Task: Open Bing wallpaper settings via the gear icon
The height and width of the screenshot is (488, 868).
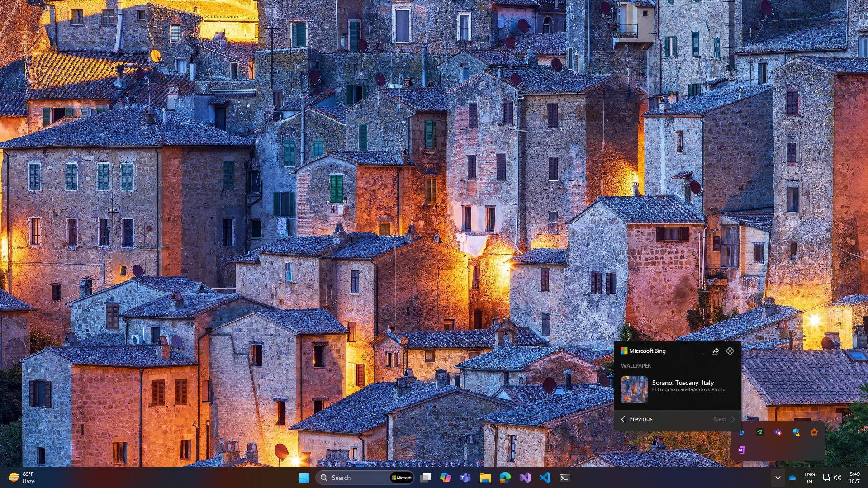Action: [730, 351]
